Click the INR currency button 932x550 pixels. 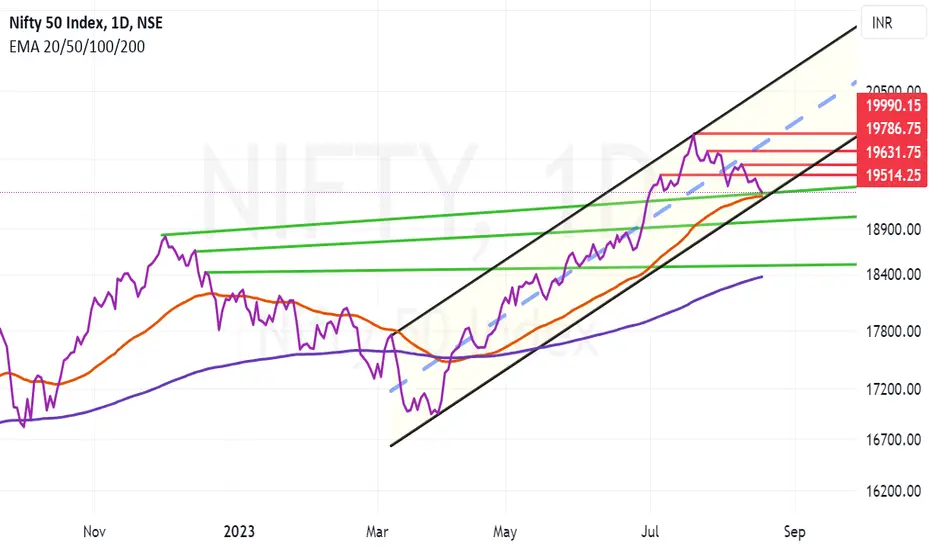tap(893, 23)
